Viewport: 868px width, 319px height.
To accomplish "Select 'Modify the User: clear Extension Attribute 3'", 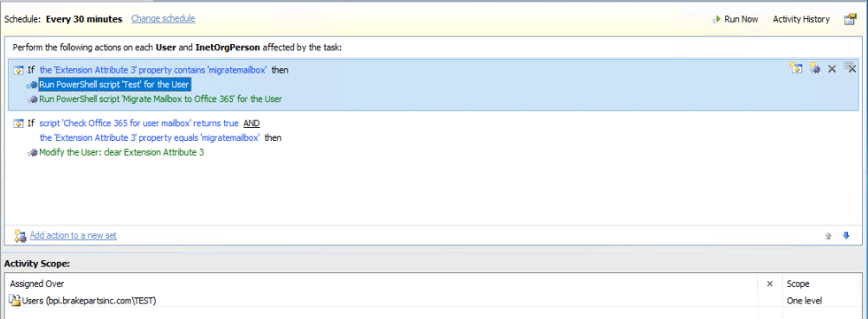I will point(121,152).
